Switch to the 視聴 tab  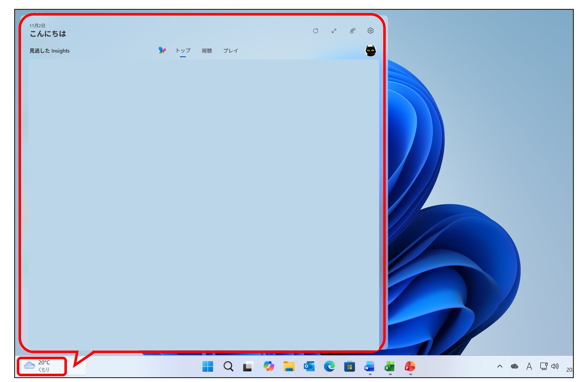(x=207, y=51)
